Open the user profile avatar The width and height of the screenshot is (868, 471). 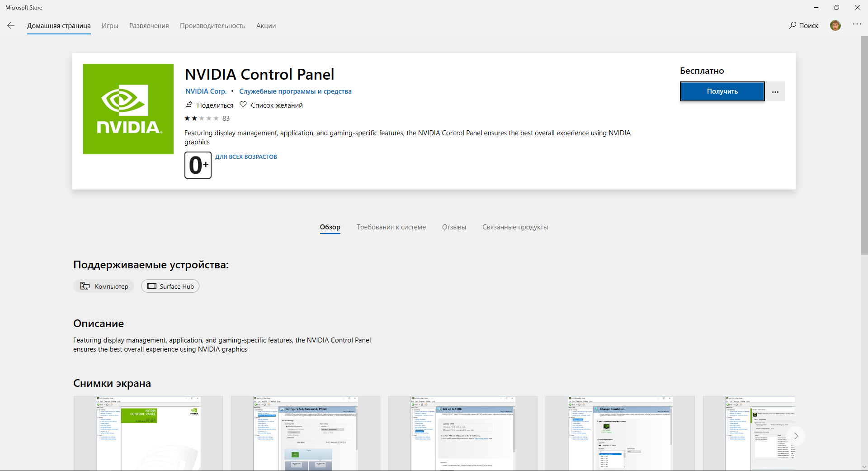coord(835,25)
